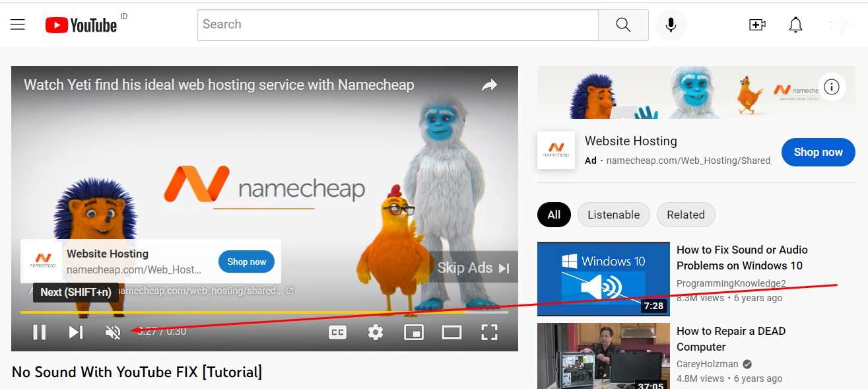Click the No Sound With YouTube FIX title
The width and height of the screenshot is (868, 389).
137,372
